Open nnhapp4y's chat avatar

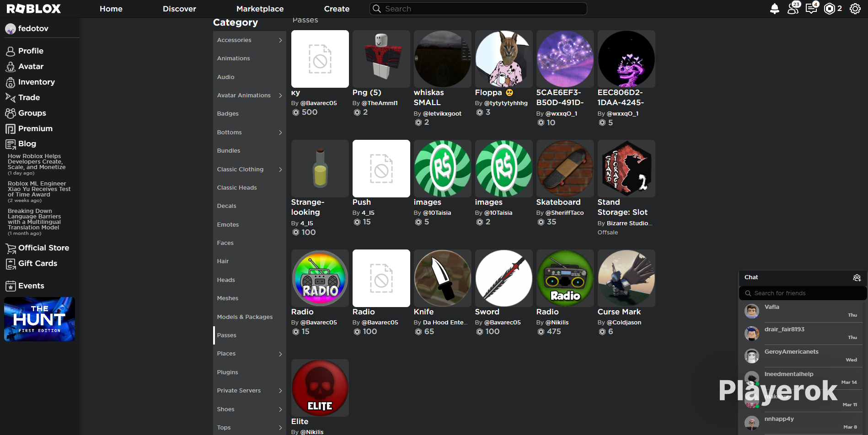[752, 423]
